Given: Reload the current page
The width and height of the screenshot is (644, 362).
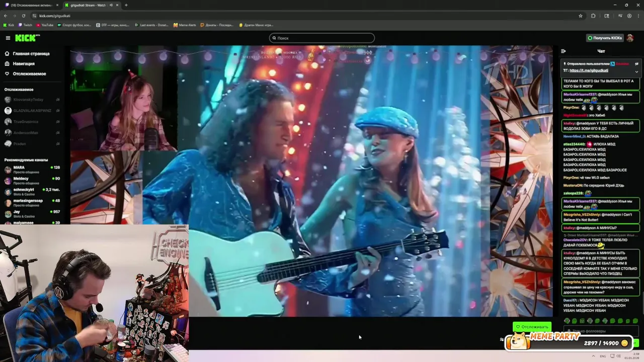Looking at the screenshot, I should point(23,16).
